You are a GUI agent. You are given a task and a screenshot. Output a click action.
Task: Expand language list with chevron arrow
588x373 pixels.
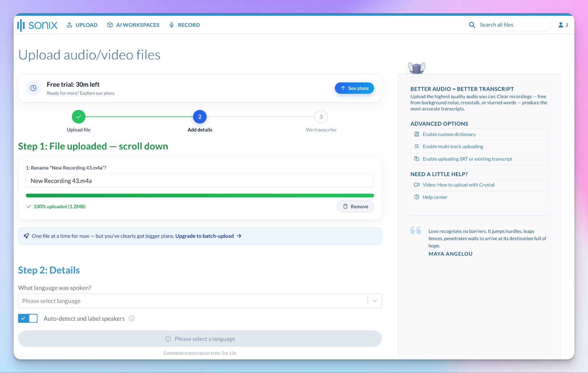[x=375, y=301]
